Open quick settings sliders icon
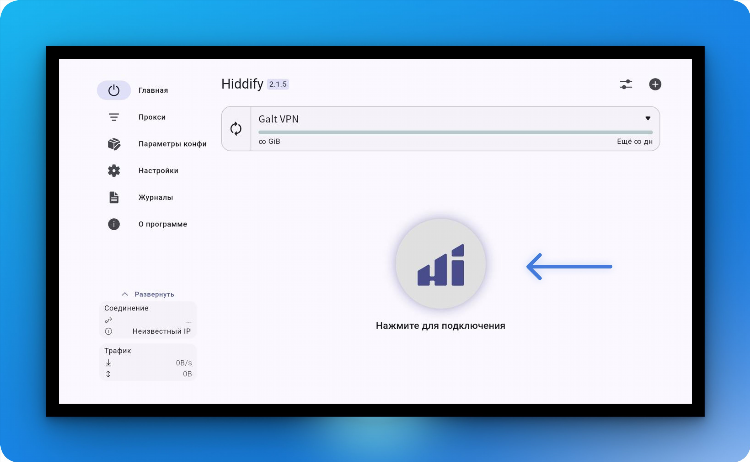 (x=626, y=85)
